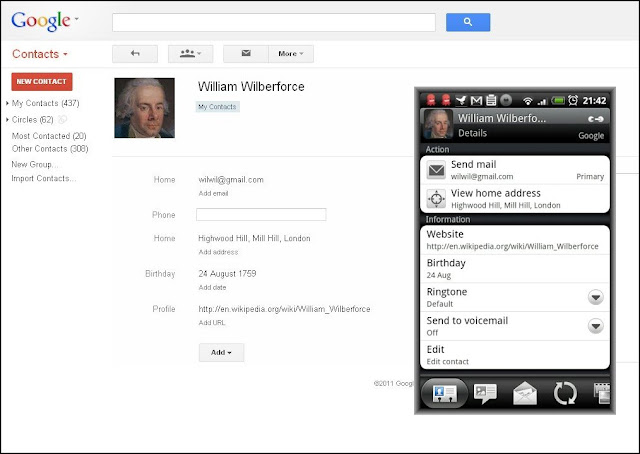640x454 pixels.
Task: Click the New Group... link
Action: click(x=35, y=165)
